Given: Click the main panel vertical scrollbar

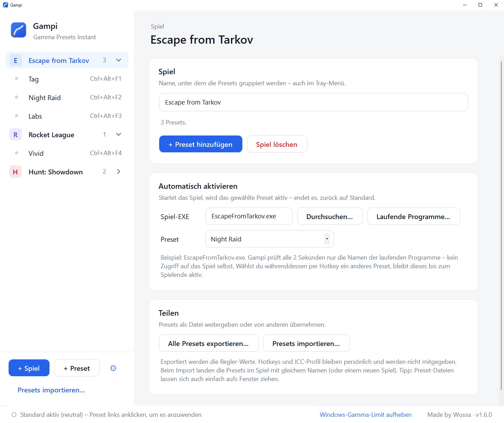Looking at the screenshot, I should coord(501,226).
